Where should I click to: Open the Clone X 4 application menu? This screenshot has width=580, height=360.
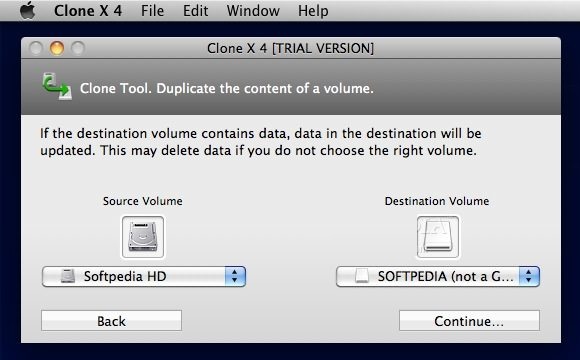[x=88, y=11]
